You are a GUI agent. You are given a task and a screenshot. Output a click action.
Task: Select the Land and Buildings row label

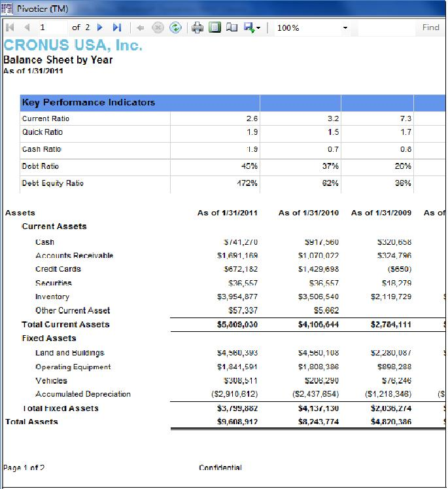[x=70, y=353]
